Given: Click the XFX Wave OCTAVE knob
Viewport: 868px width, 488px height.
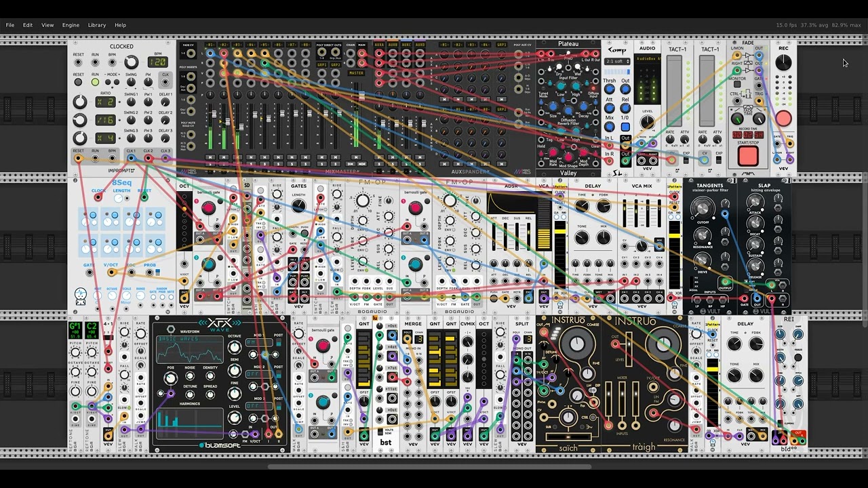Looking at the screenshot, I should coord(235,348).
